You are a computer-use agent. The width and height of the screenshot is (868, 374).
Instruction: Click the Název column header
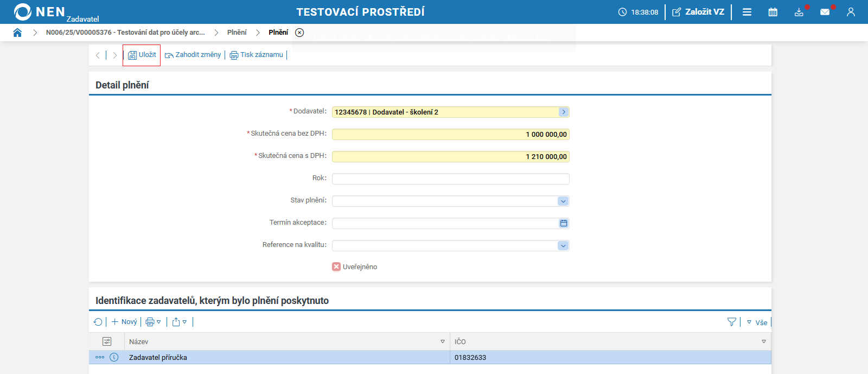click(287, 341)
